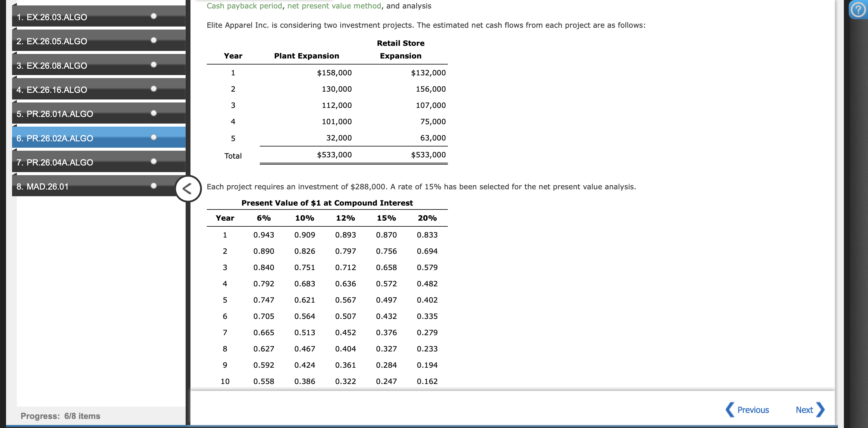Click the blue chevron arrow on Next
Image resolution: width=868 pixels, height=428 pixels.
tap(820, 410)
